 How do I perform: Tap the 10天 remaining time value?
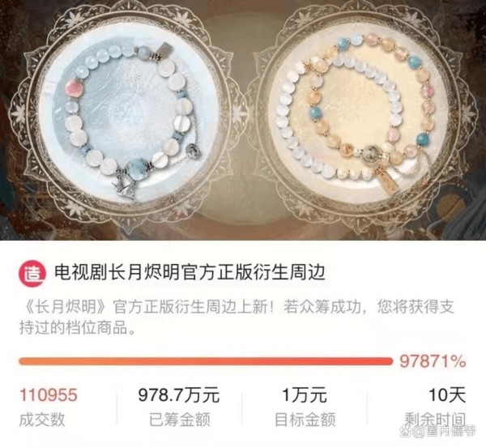click(447, 395)
